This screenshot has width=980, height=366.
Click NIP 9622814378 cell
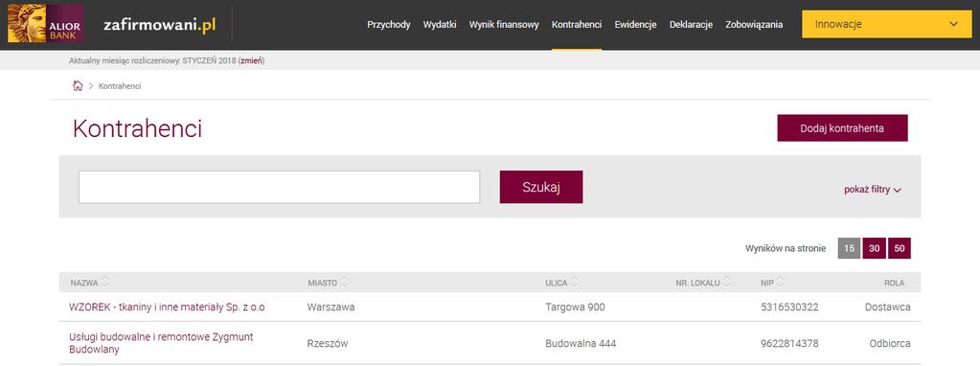pos(789,343)
